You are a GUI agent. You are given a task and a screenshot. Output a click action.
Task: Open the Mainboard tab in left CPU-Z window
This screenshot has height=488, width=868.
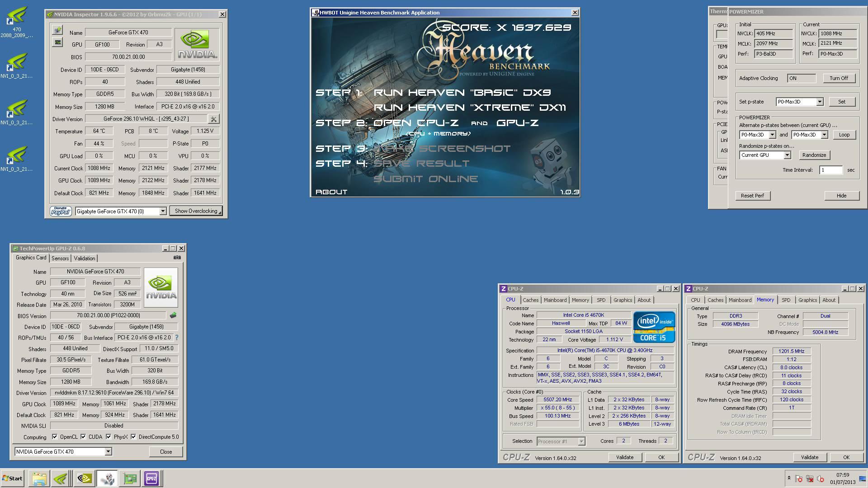[x=555, y=300]
